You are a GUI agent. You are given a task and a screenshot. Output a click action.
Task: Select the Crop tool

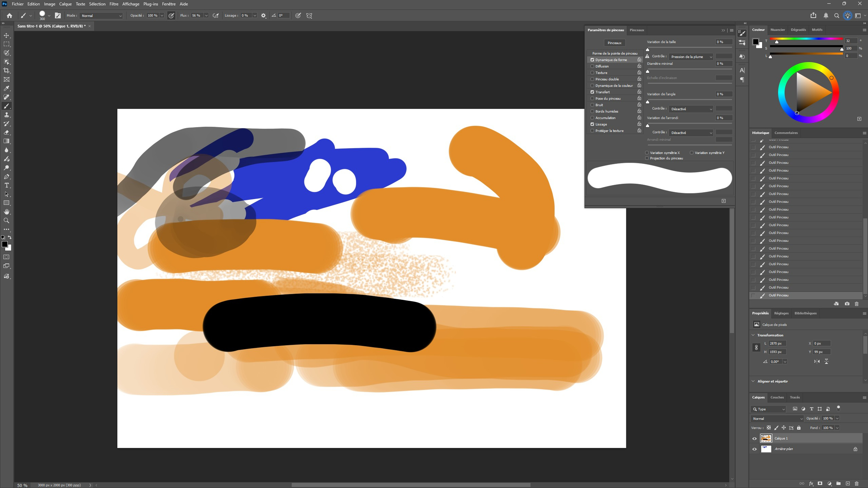point(7,71)
